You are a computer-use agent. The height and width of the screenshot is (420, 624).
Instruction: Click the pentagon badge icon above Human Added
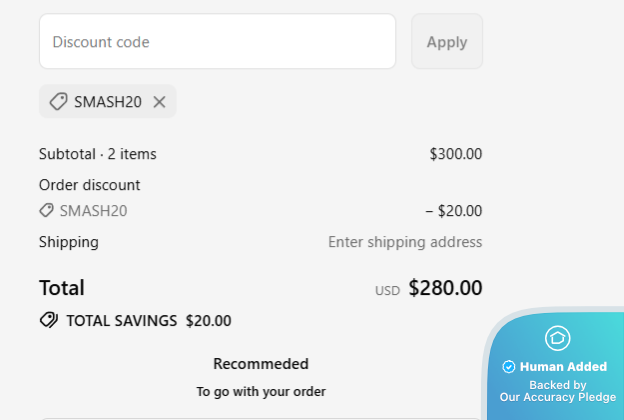[x=557, y=338]
